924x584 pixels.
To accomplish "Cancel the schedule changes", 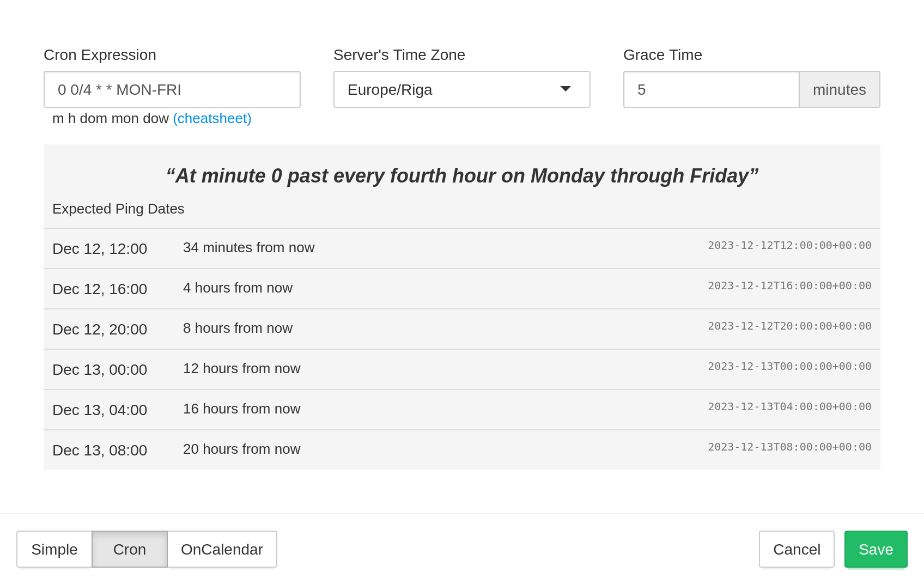I will [797, 549].
